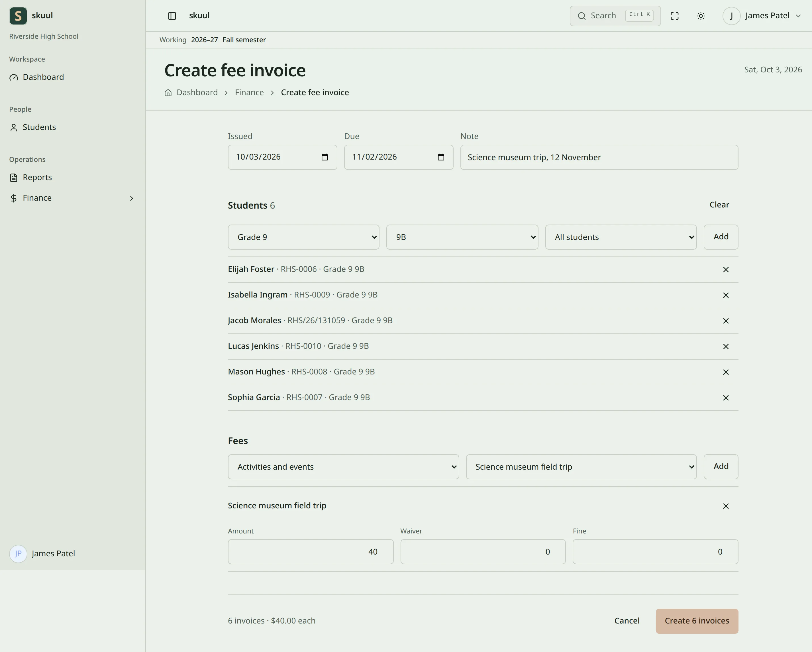Open the Grade 9 dropdown
Screen dimensions: 812x652
(303, 237)
